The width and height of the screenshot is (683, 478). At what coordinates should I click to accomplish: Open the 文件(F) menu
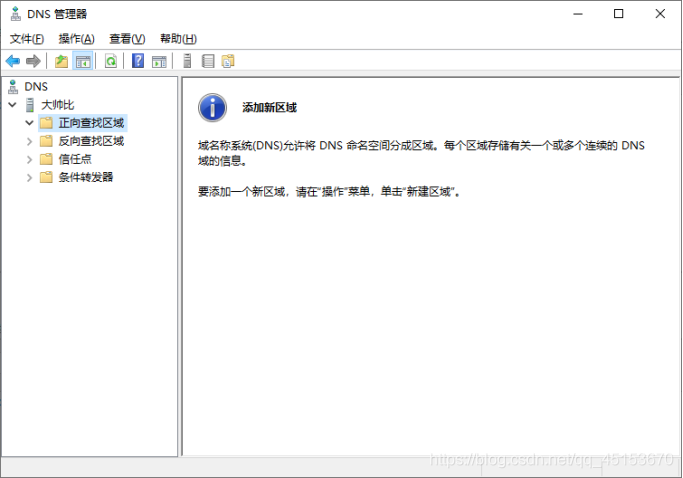click(x=27, y=39)
